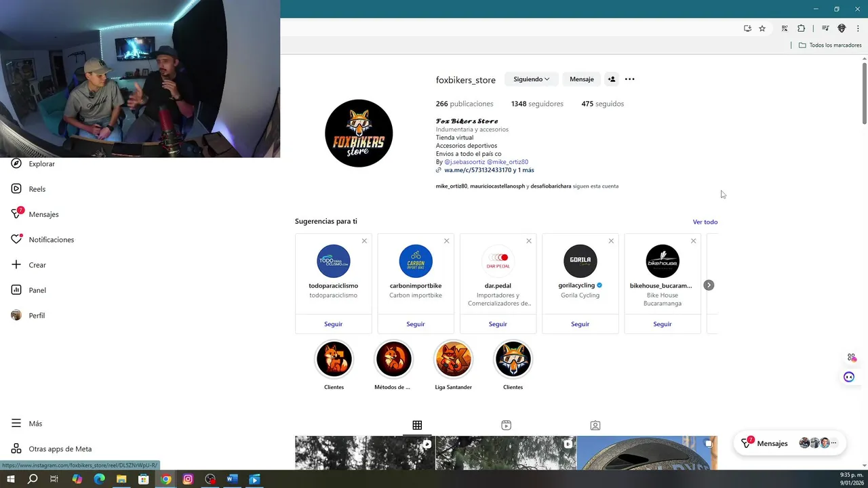This screenshot has height=488, width=868.
Task: Open Explorar in Instagram sidebar
Action: [33, 164]
